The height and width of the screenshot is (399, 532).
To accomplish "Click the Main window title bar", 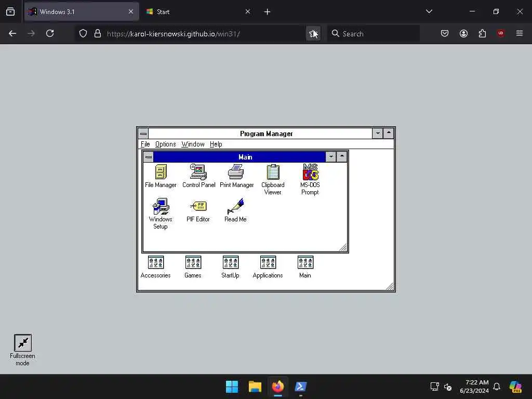I will [240, 157].
